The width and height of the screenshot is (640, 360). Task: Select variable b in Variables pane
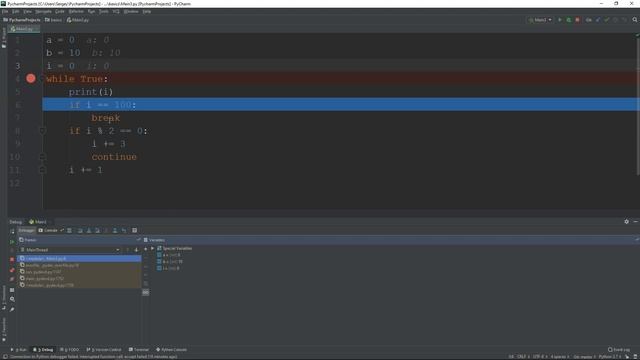coord(170,262)
